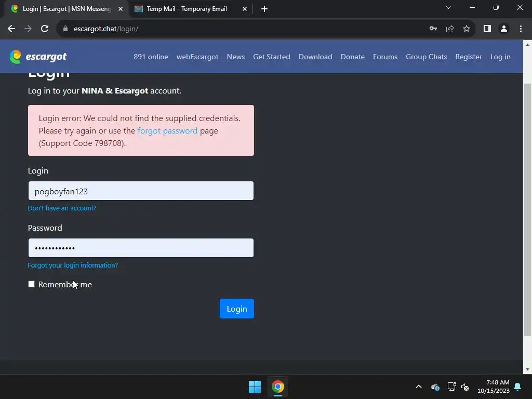Bookmark this page with the star icon
The height and width of the screenshot is (399, 532).
(x=467, y=29)
